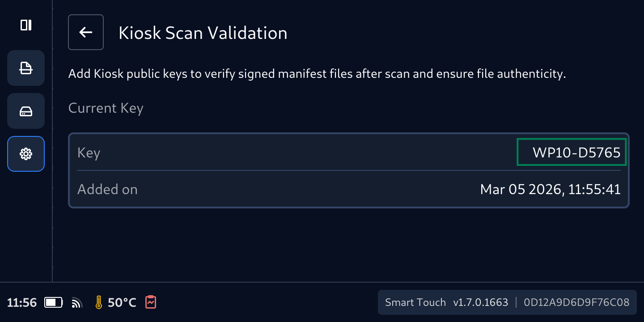The image size is (644, 322).
Task: Click the 0D12A9D6D9F76C08 device ID
Action: [x=576, y=302]
